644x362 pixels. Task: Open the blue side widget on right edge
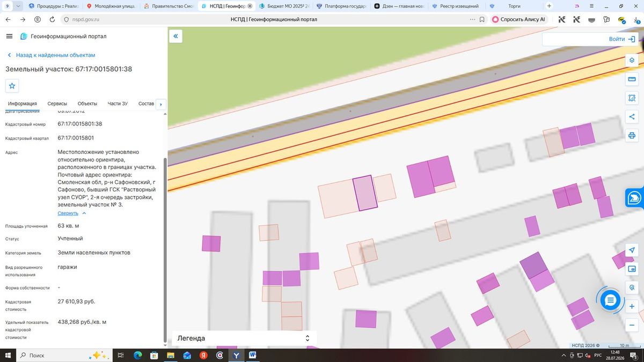click(635, 197)
